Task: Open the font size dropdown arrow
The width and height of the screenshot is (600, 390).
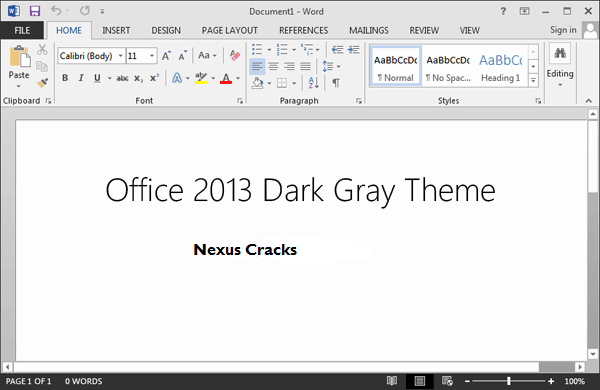Action: click(152, 56)
